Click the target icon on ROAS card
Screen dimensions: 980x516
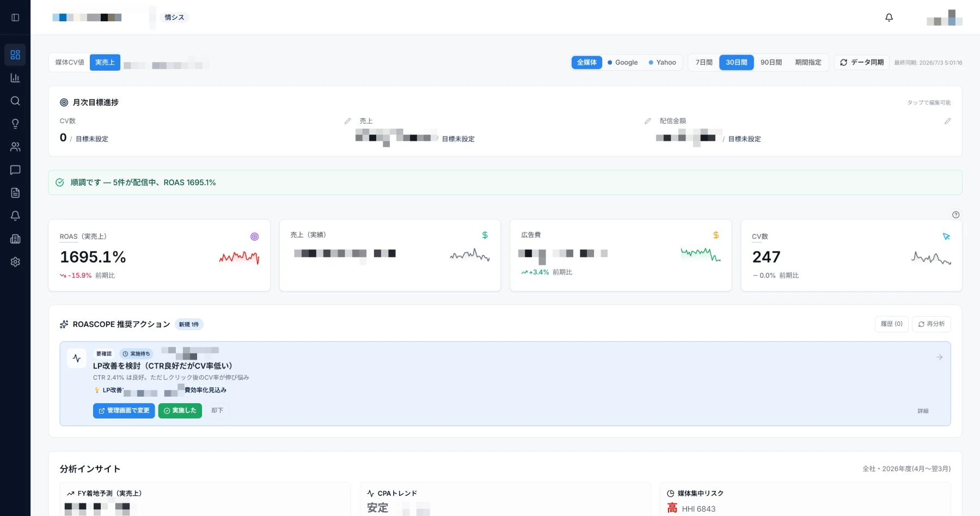[254, 236]
